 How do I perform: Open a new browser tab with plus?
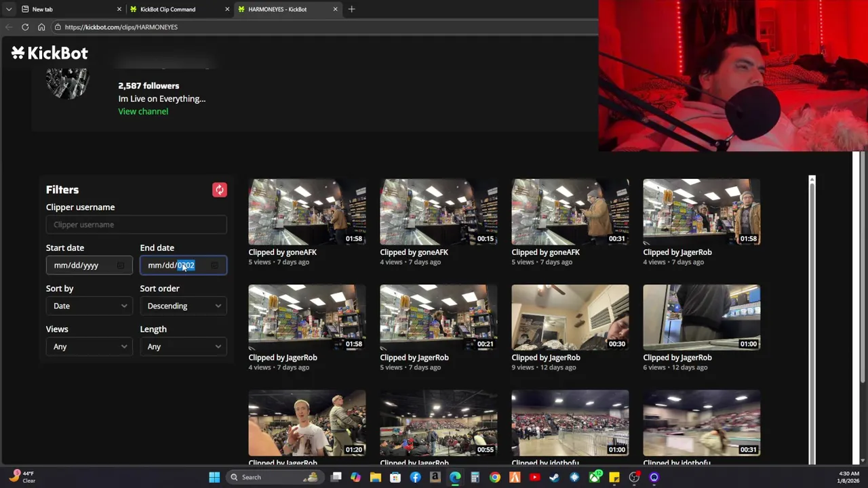351,9
